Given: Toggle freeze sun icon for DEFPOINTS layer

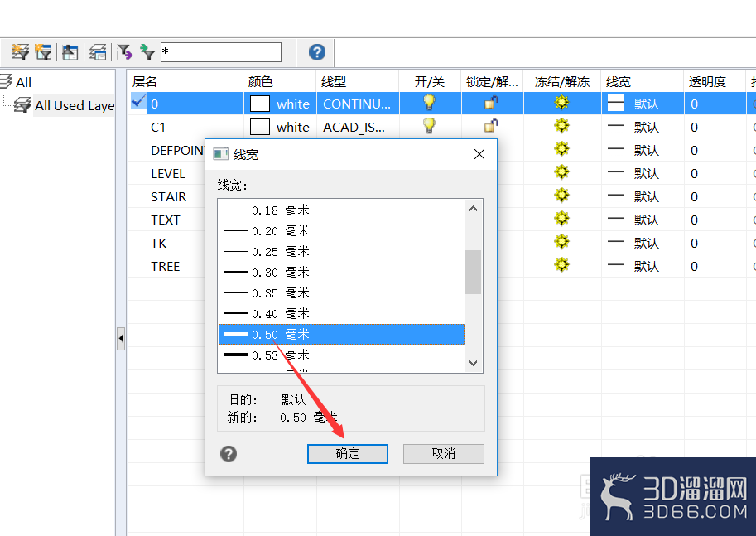Looking at the screenshot, I should tap(561, 148).
